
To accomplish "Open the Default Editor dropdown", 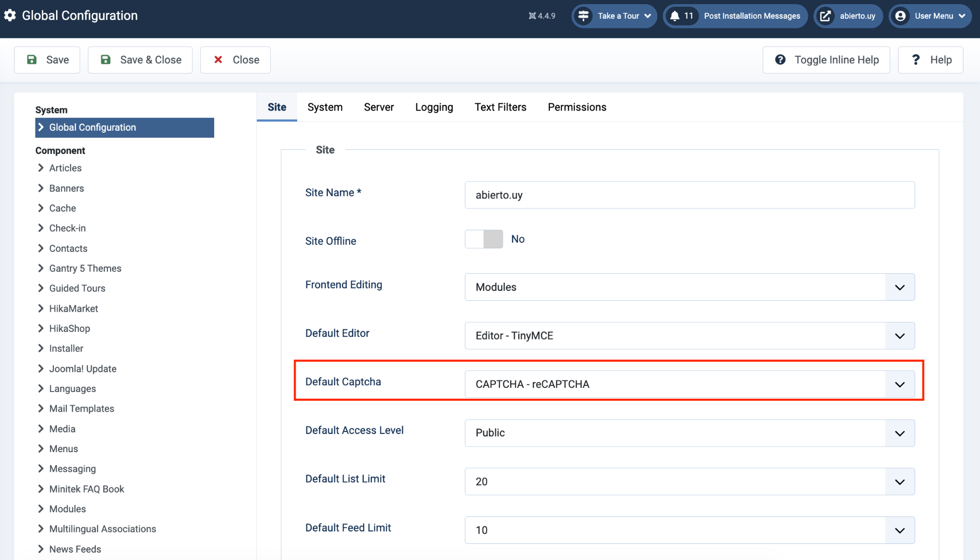I will (x=689, y=336).
